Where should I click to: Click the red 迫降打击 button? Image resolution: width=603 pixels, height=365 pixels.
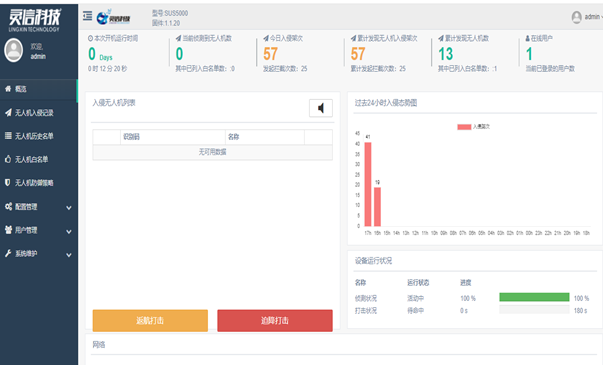pos(275,320)
